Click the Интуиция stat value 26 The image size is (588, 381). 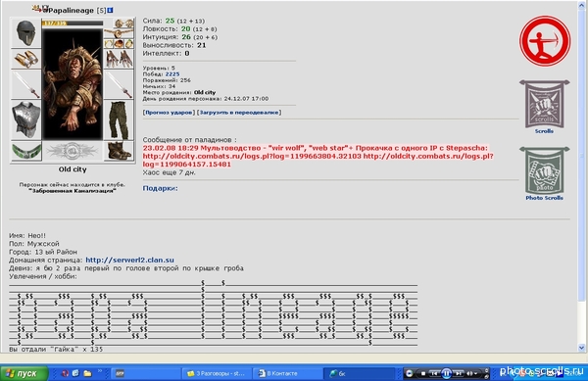(x=186, y=37)
